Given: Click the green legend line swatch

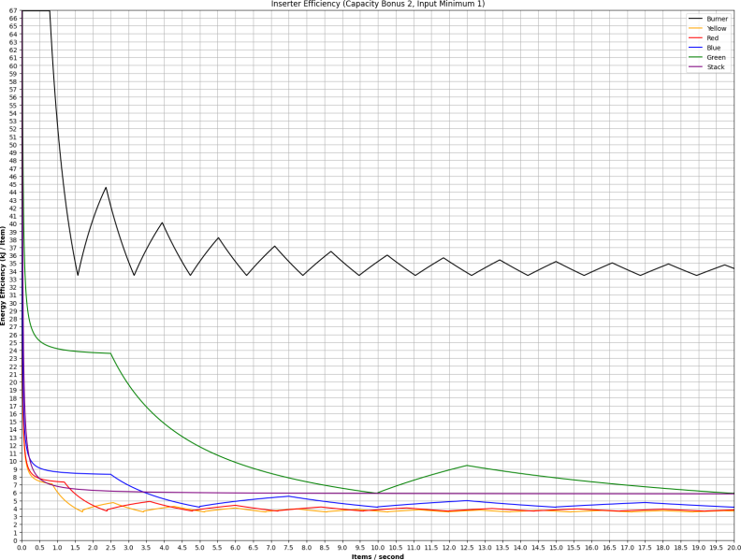Looking at the screenshot, I should point(696,57).
